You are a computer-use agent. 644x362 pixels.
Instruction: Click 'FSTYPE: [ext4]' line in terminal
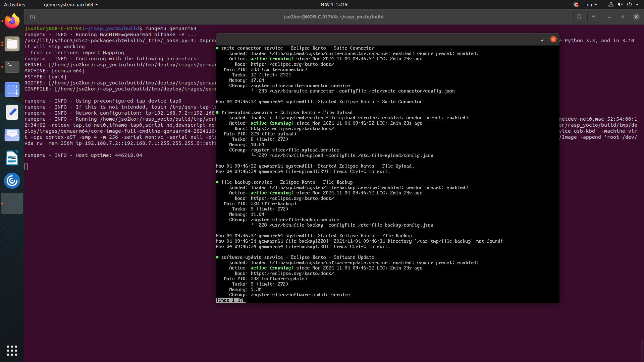click(x=45, y=77)
